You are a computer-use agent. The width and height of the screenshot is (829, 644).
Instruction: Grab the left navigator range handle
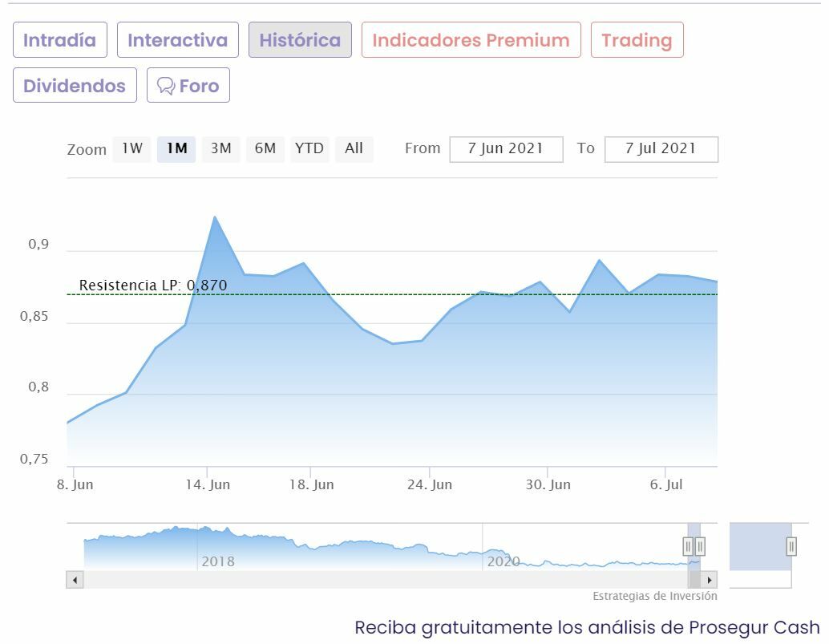pos(688,547)
